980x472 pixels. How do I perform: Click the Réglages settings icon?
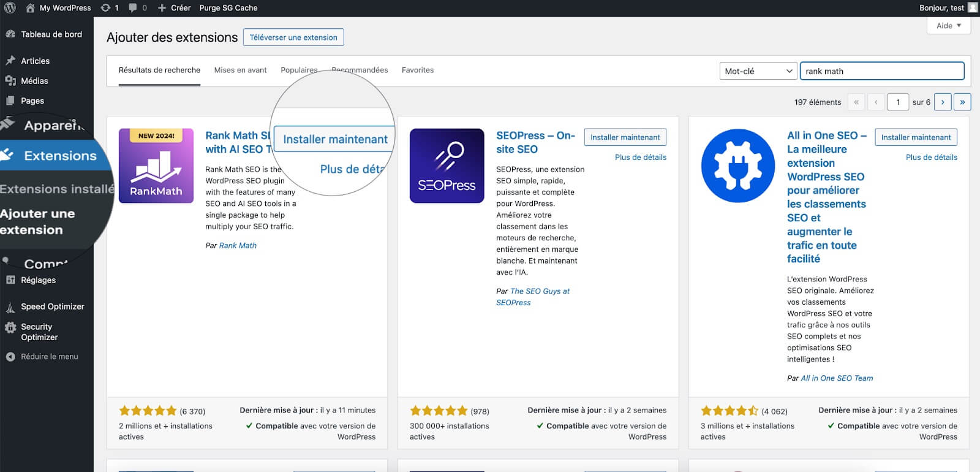[10, 280]
